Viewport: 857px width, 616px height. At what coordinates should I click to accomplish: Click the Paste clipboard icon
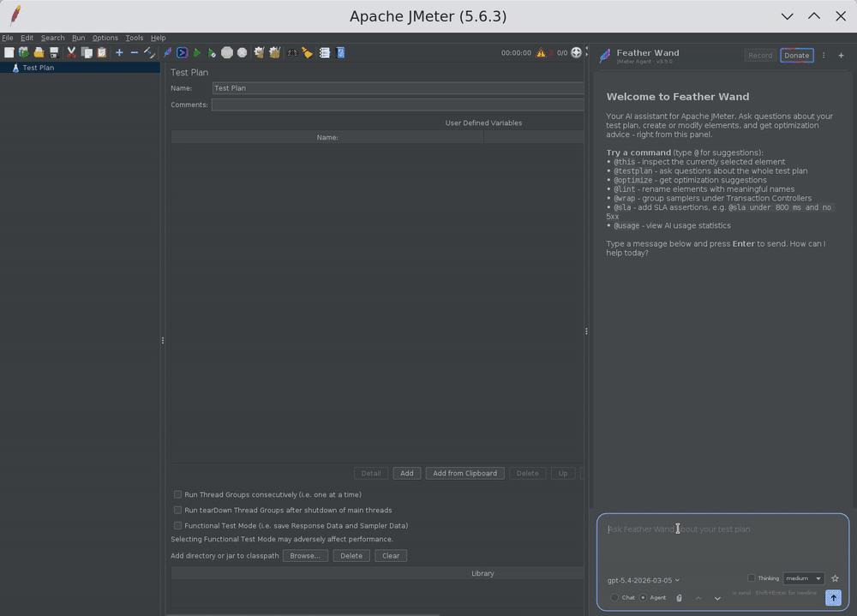click(102, 52)
